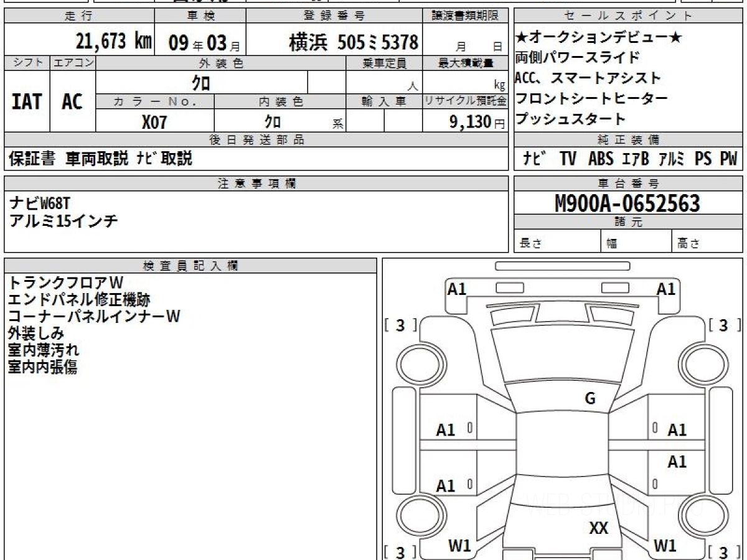
Task: Click the XX mark on the car diagram
Action: click(x=598, y=528)
